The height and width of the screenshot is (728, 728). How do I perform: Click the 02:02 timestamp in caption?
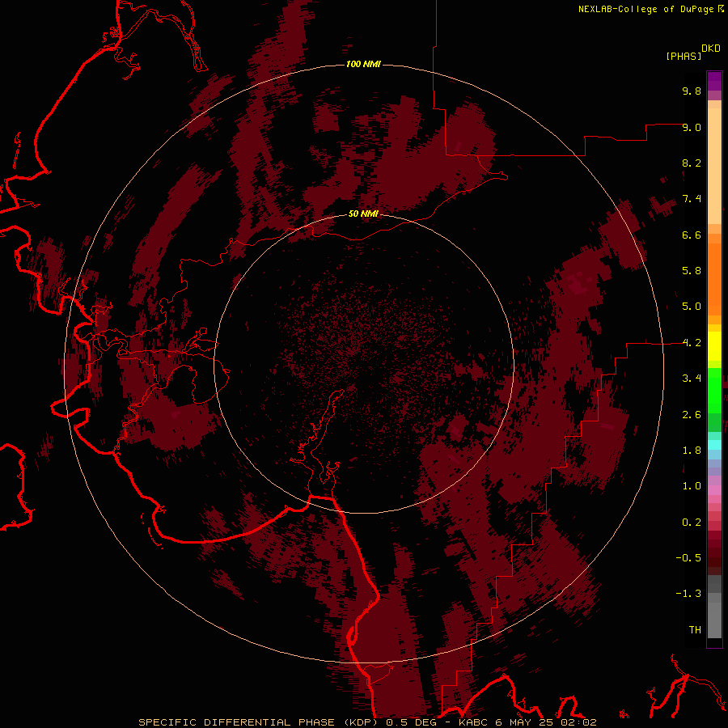tap(579, 722)
